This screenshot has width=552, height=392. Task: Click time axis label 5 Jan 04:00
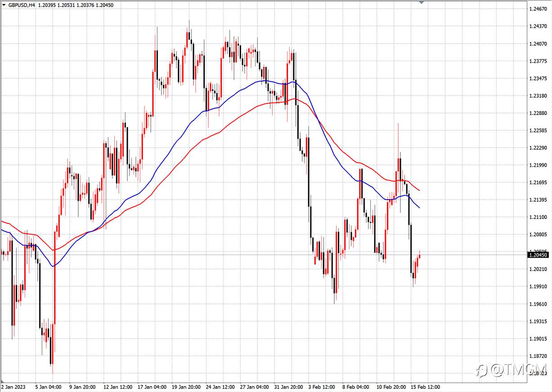[48, 387]
